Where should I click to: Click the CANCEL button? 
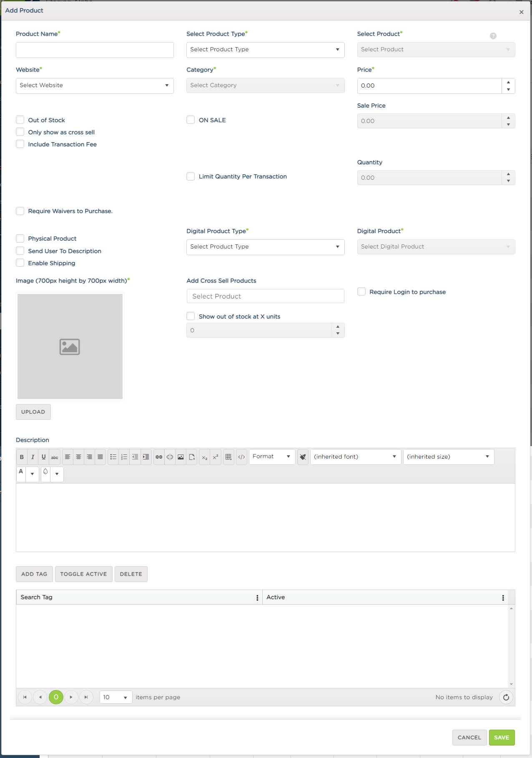[x=469, y=738]
